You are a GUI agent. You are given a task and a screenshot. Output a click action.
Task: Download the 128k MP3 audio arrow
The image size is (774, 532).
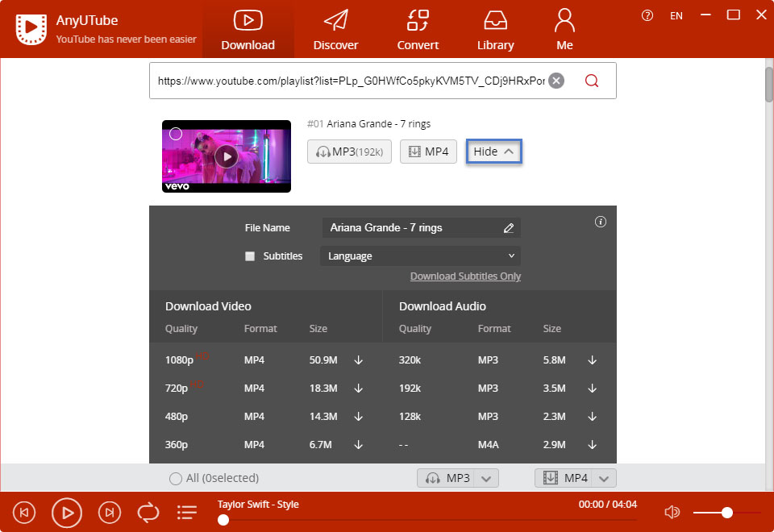(592, 417)
